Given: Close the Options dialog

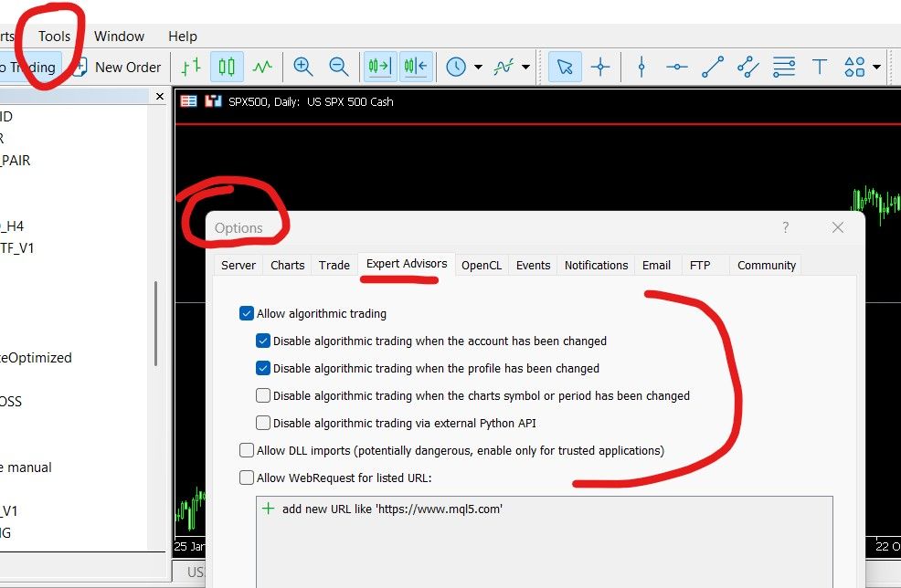Looking at the screenshot, I should click(838, 227).
